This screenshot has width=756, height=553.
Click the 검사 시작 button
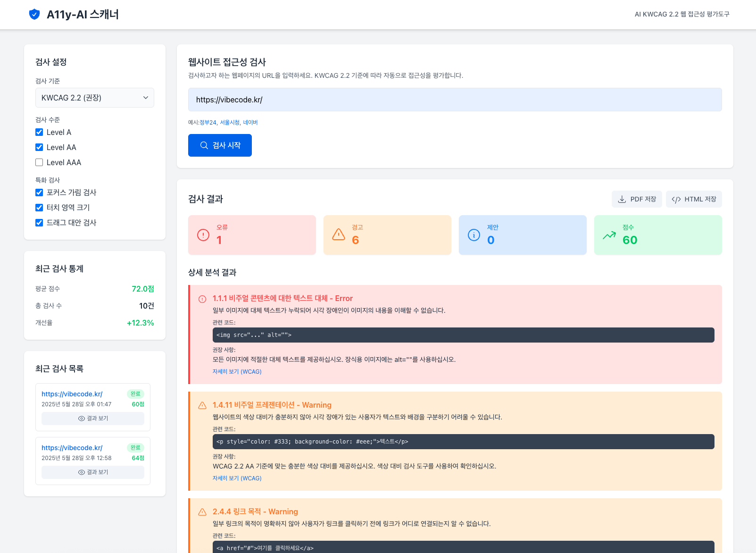pos(220,145)
